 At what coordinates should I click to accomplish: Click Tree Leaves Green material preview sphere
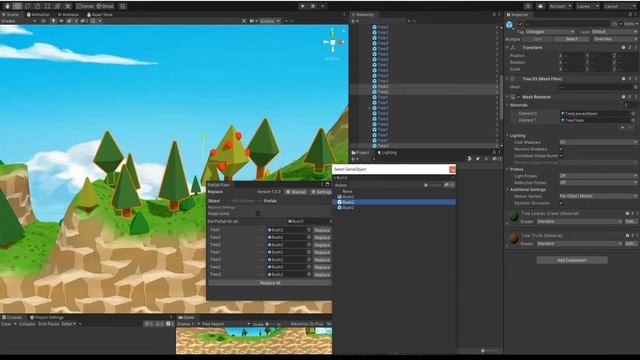point(514,216)
